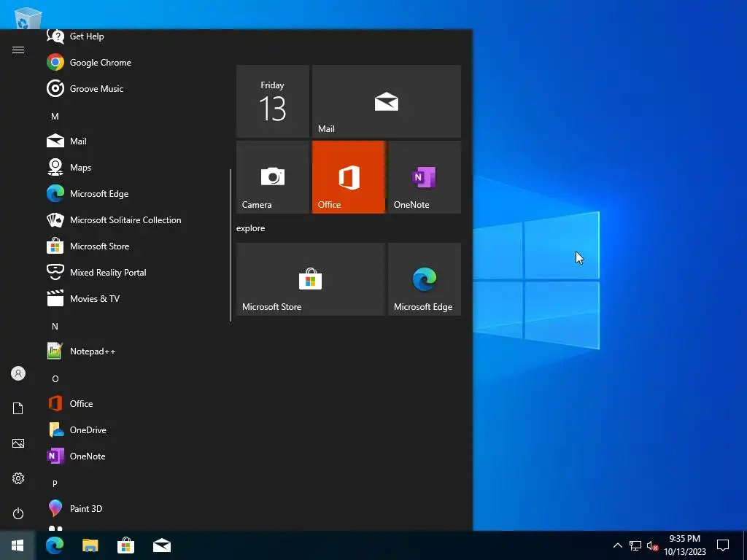Select the explore tile group heading
This screenshot has width=747, height=560.
tap(251, 228)
